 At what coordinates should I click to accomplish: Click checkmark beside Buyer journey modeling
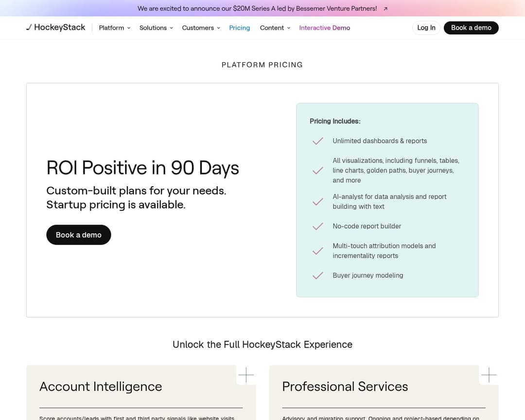[x=318, y=276]
